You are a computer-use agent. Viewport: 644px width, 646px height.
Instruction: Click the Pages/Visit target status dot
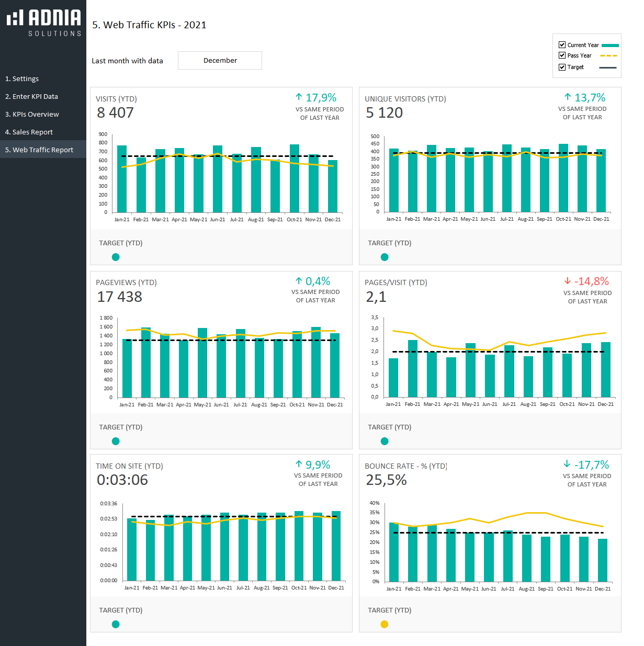tap(385, 441)
